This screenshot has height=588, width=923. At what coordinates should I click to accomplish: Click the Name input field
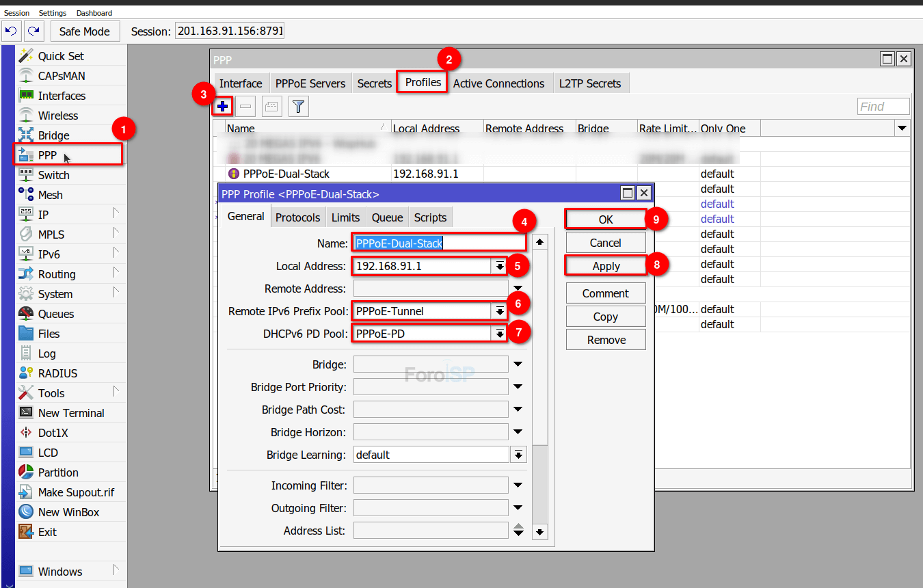click(439, 243)
